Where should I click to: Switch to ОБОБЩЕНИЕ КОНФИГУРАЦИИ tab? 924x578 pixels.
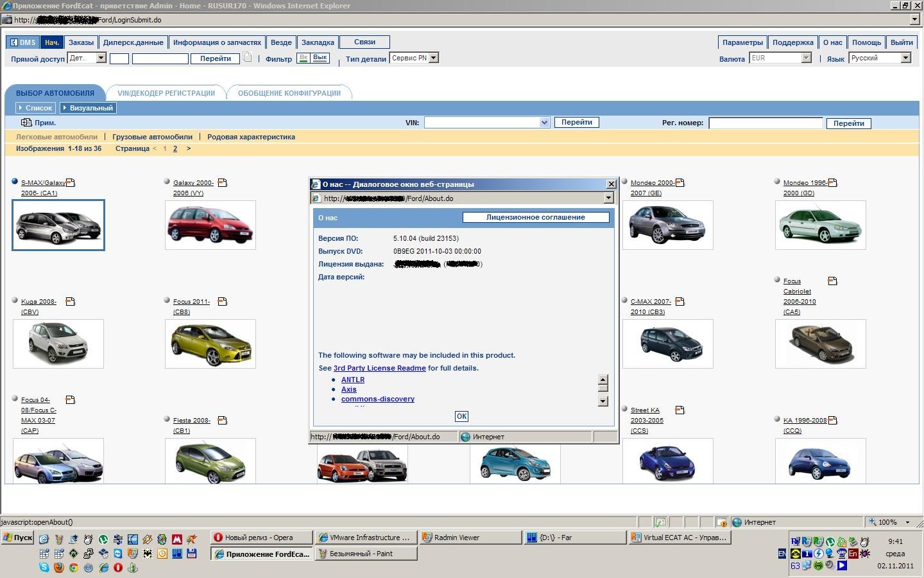click(289, 93)
